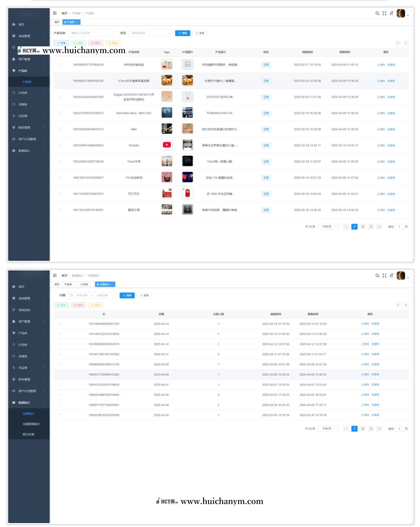
Task: Click 删除 delete icon for the Youtube row
Action: pyautogui.click(x=391, y=145)
